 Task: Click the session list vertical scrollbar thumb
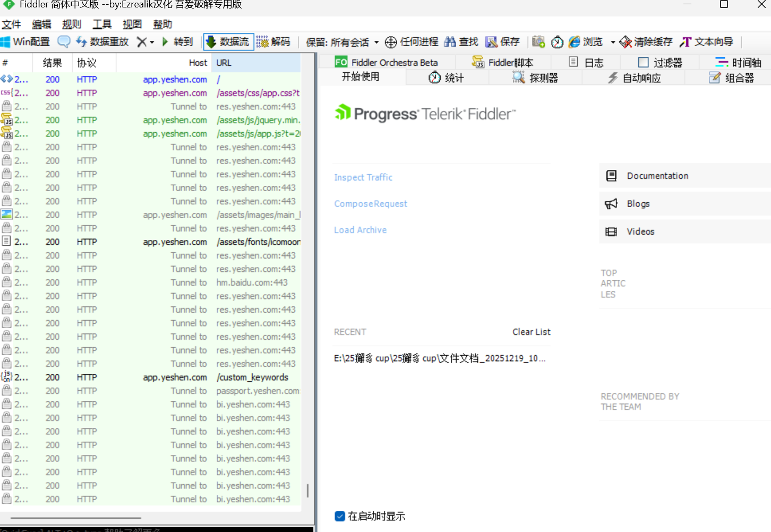(x=307, y=490)
